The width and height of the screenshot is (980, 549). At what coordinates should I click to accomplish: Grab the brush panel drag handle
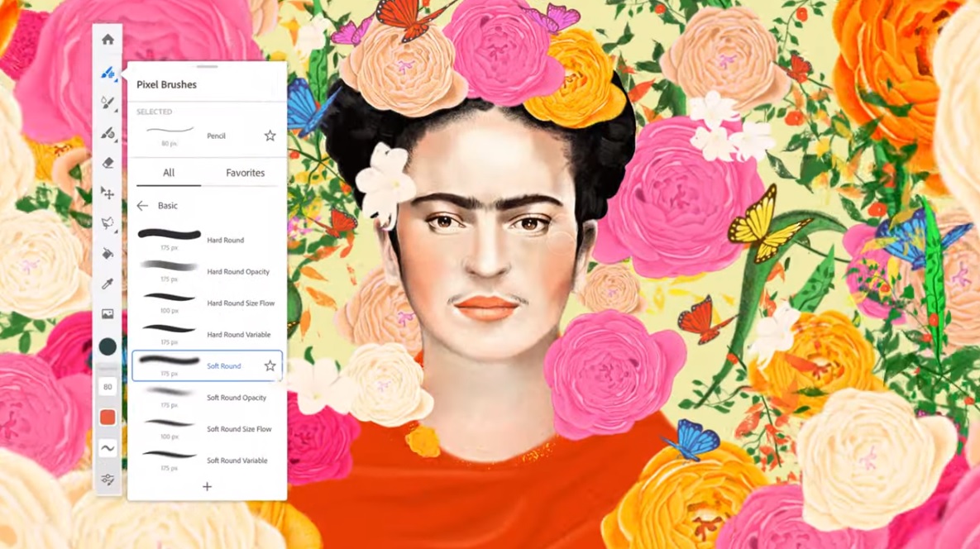(x=207, y=66)
